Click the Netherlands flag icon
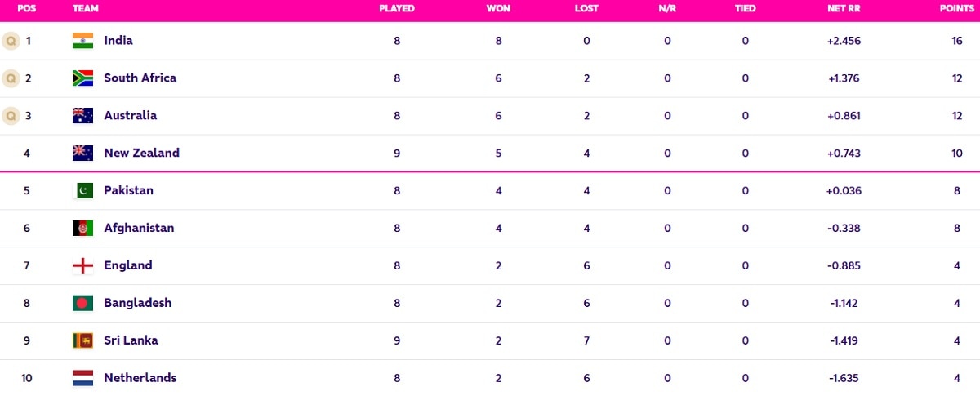Viewport: 980px width, 396px height. pyautogui.click(x=82, y=378)
